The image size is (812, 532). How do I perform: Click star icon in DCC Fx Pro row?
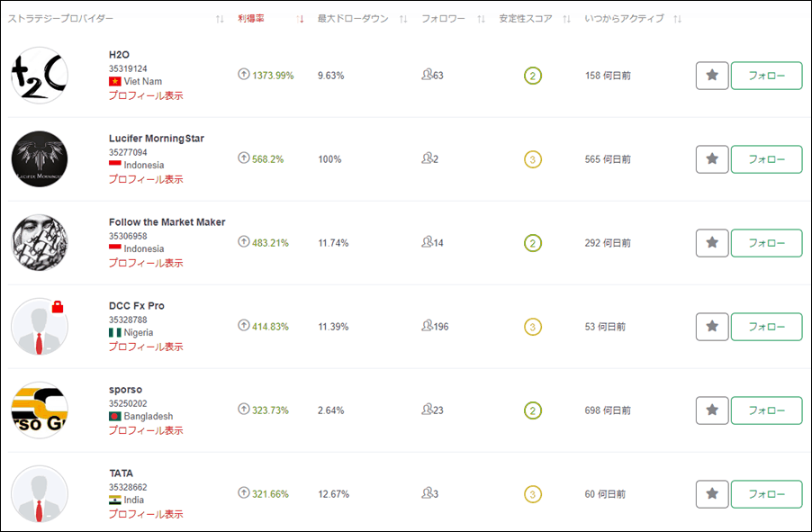click(x=712, y=327)
